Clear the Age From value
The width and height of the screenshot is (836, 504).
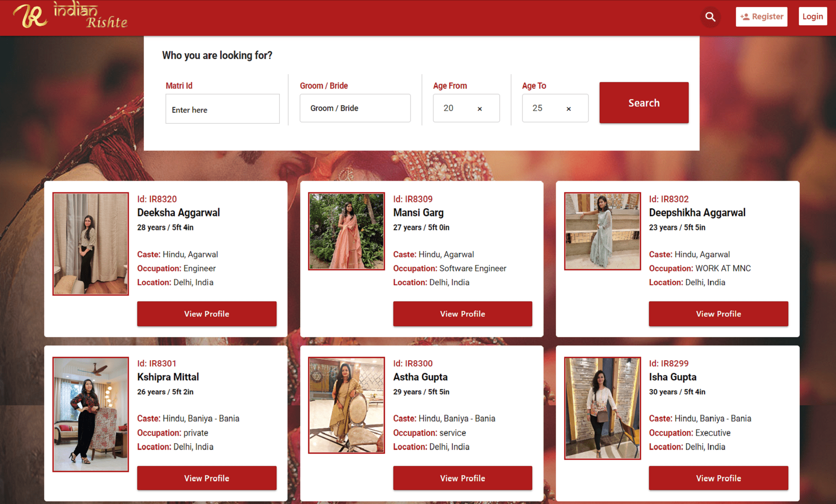(x=479, y=109)
